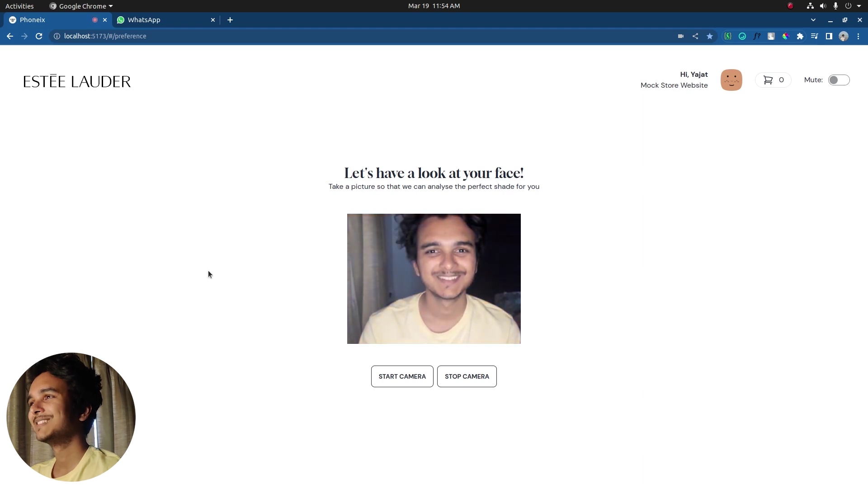Click the user avatar face icon
The image size is (868, 488).
[x=731, y=80]
